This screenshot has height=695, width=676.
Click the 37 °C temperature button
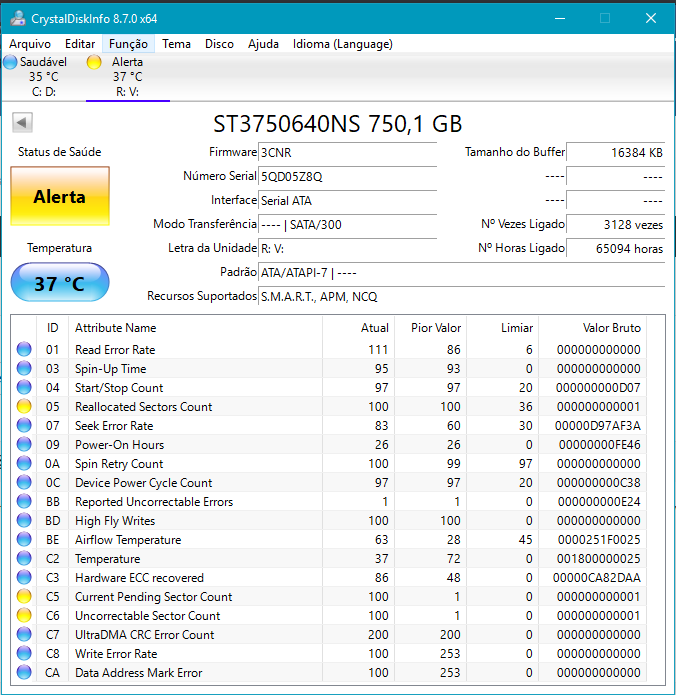click(x=60, y=282)
